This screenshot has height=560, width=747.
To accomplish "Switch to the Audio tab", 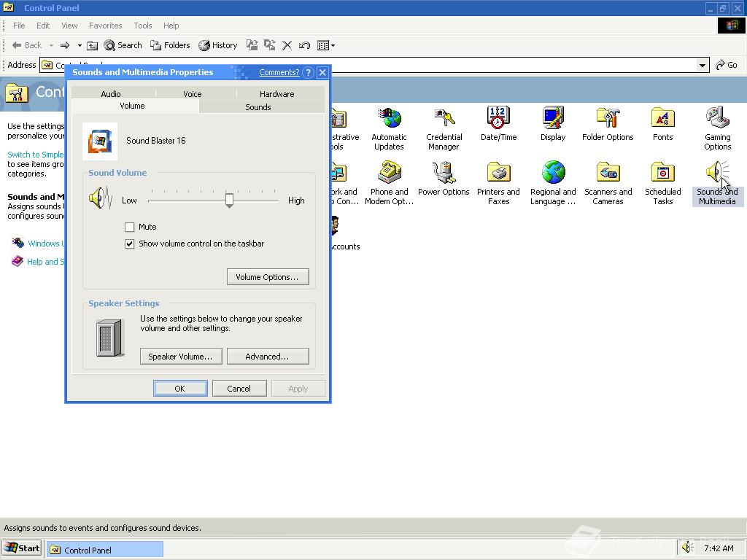I will pos(111,94).
